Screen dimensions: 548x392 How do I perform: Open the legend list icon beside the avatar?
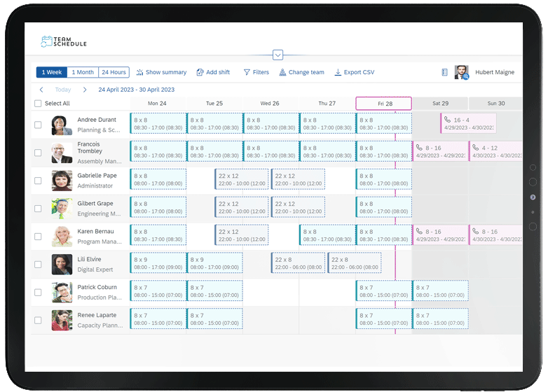point(444,72)
